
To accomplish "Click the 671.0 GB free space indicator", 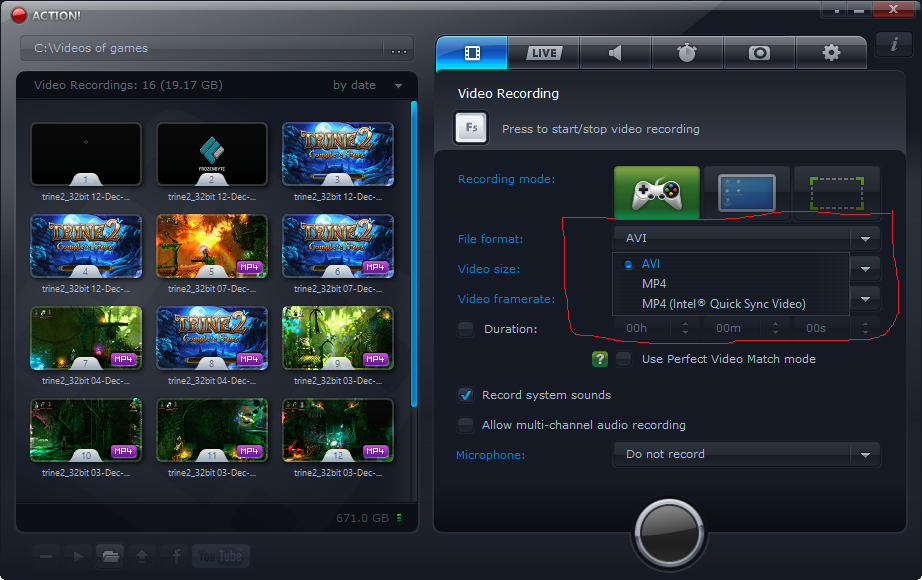I will tap(369, 518).
